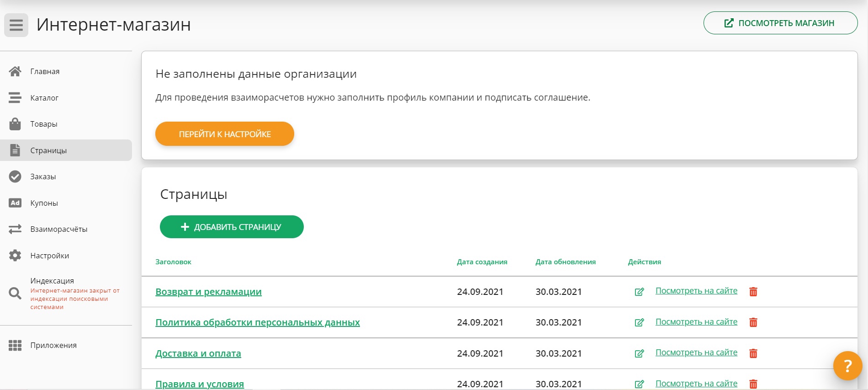Viewport: 868px width, 390px height.
Task: Click the Действия column header
Action: pyautogui.click(x=644, y=262)
